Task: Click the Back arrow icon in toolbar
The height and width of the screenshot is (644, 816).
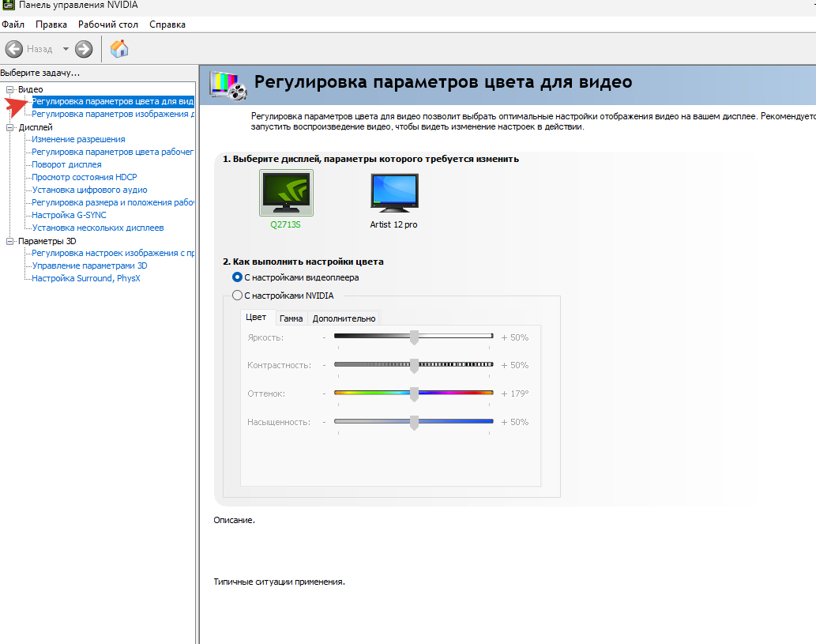Action: click(14, 49)
